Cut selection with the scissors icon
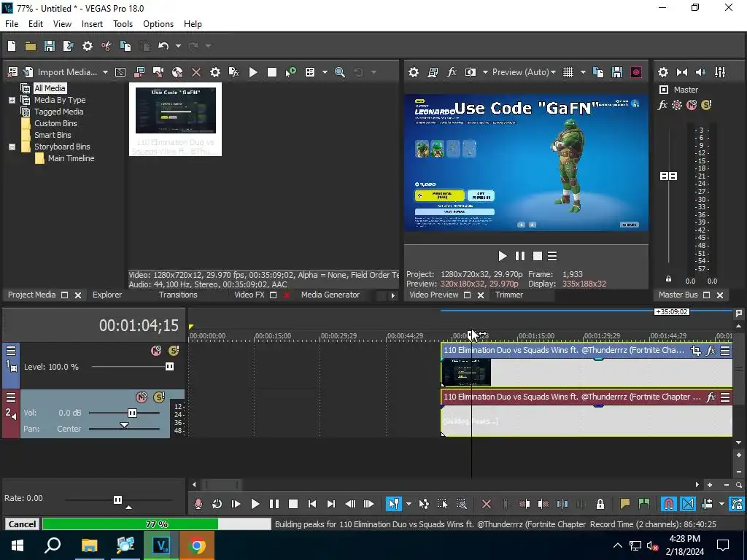This screenshot has height=560, width=747. (x=107, y=46)
